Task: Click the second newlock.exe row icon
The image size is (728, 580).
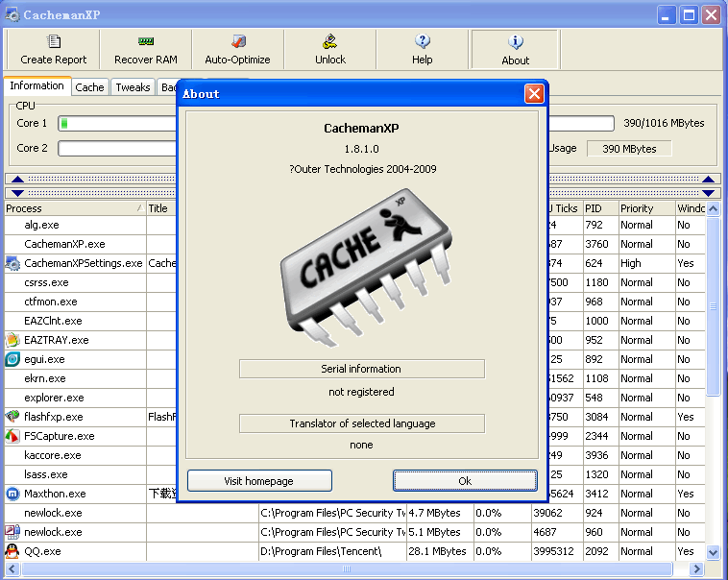Action: [x=12, y=532]
